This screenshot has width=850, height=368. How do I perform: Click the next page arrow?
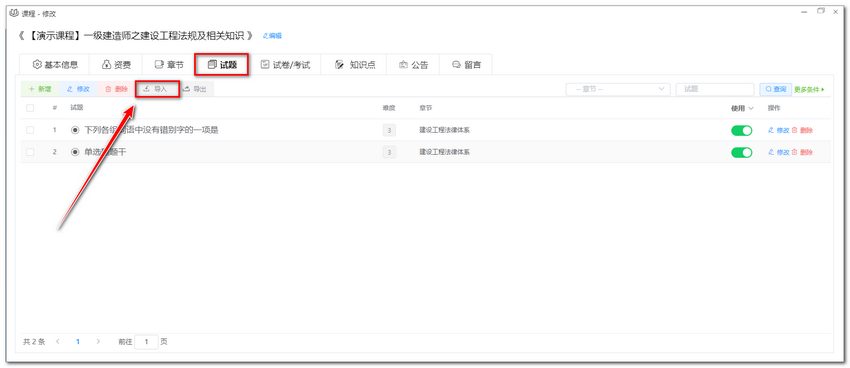(x=98, y=341)
